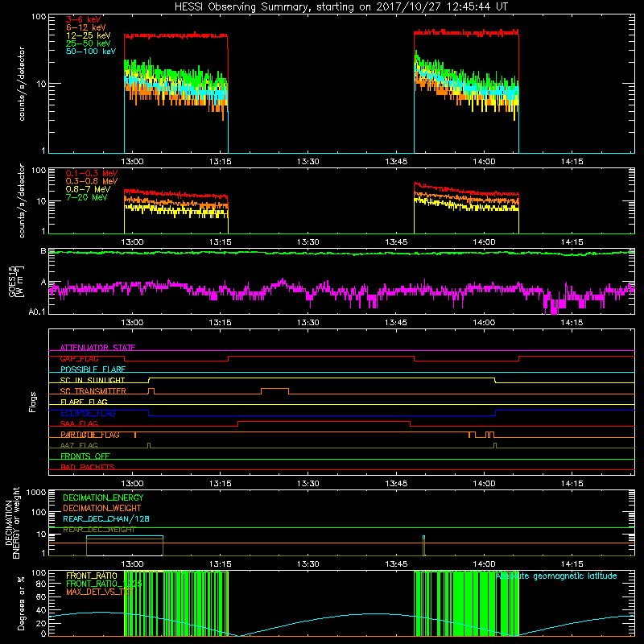The width and height of the screenshot is (644, 644).
Task: Click the green '25-50 keV' legend label
Action: [89, 43]
